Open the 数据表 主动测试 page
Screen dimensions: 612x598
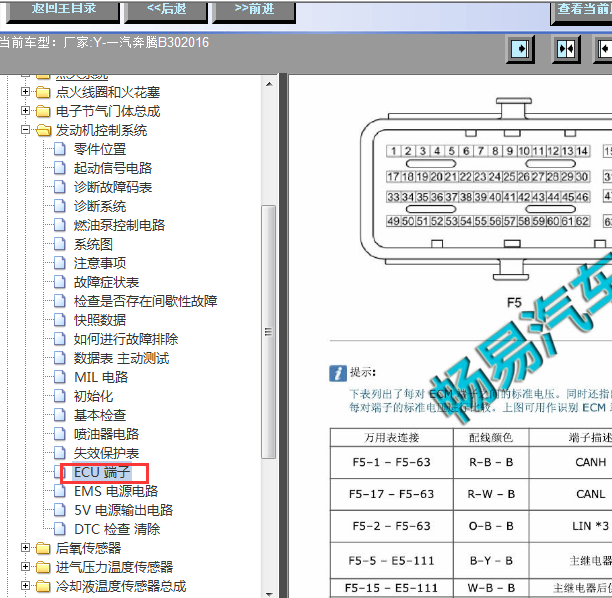(x=122, y=358)
